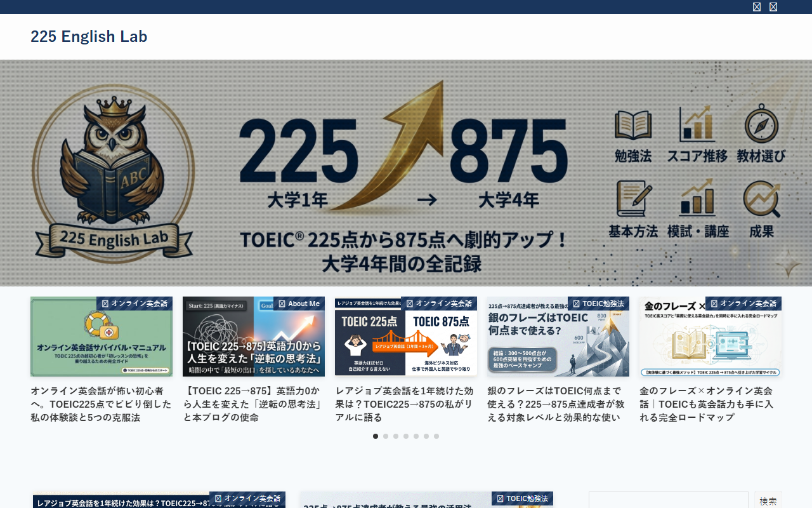812x508 pixels.
Task: Open the 銀のフレーズはTOEIC何点まで使える thumbnail
Action: tap(558, 337)
